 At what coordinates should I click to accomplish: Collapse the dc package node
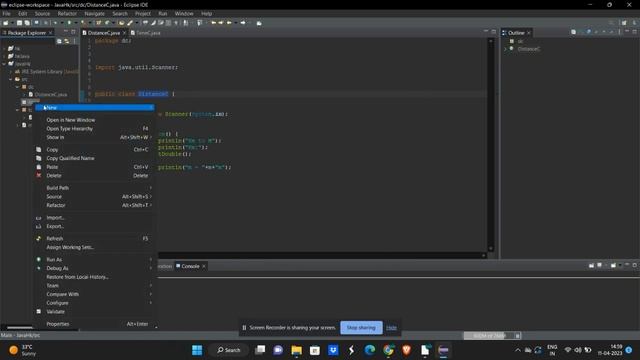click(x=18, y=87)
